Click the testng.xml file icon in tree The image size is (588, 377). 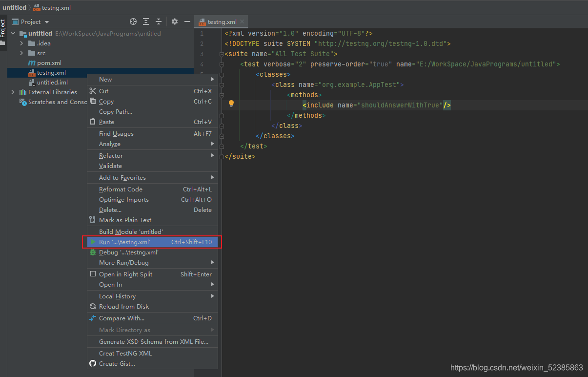pos(32,73)
